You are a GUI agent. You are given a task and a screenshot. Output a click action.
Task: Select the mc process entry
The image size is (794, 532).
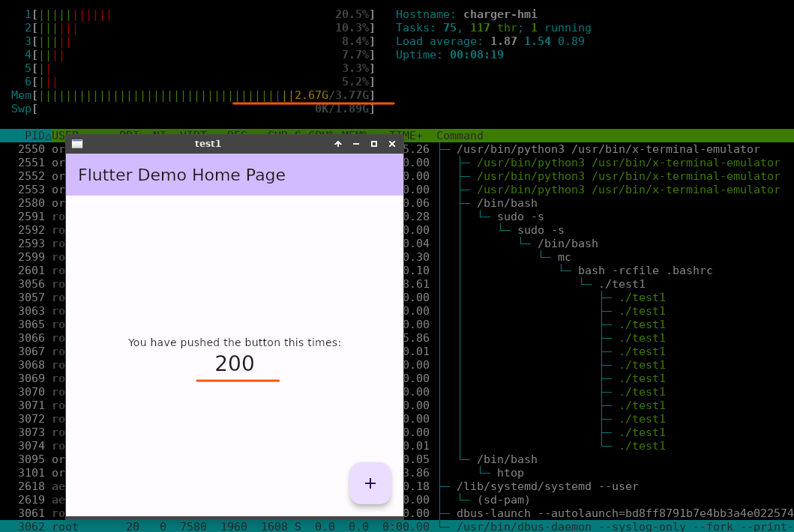pyautogui.click(x=564, y=257)
